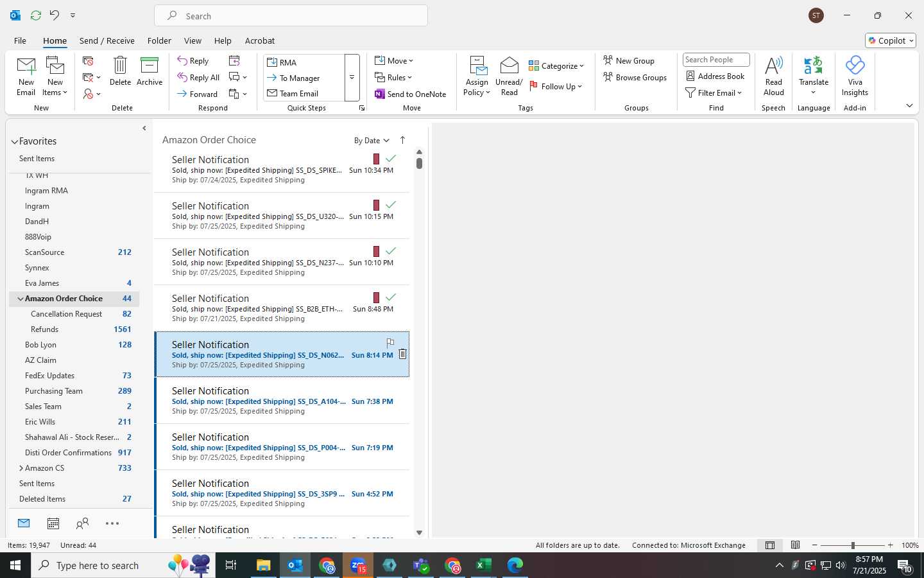Image resolution: width=924 pixels, height=578 pixels.
Task: Open the Categorize dropdown
Action: (x=556, y=66)
